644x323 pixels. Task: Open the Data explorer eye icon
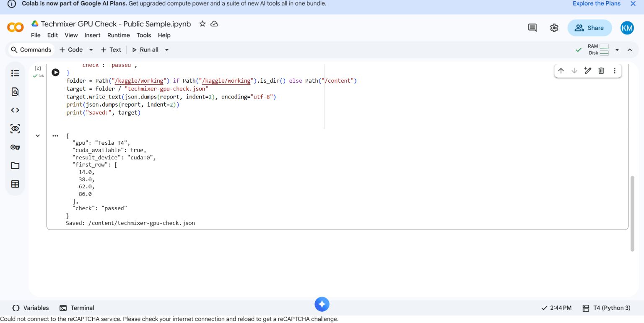15,129
